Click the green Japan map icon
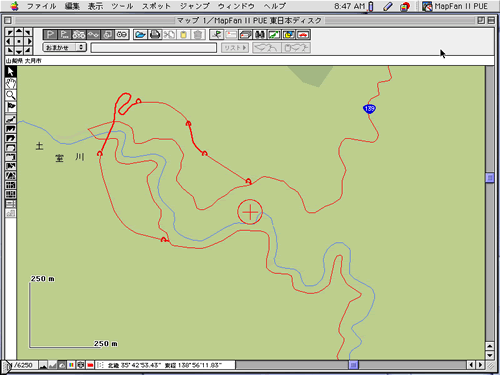 pyautogui.click(x=274, y=35)
